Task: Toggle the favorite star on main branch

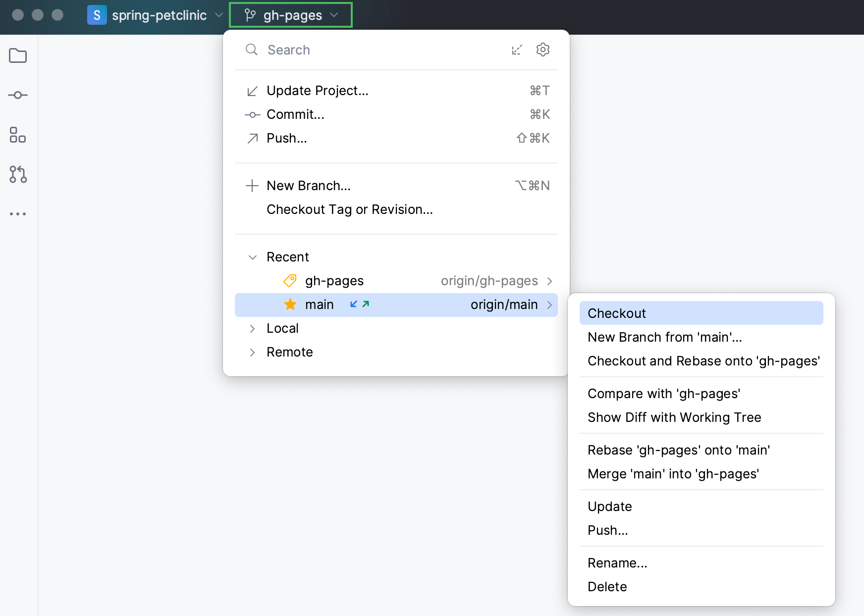Action: tap(290, 304)
